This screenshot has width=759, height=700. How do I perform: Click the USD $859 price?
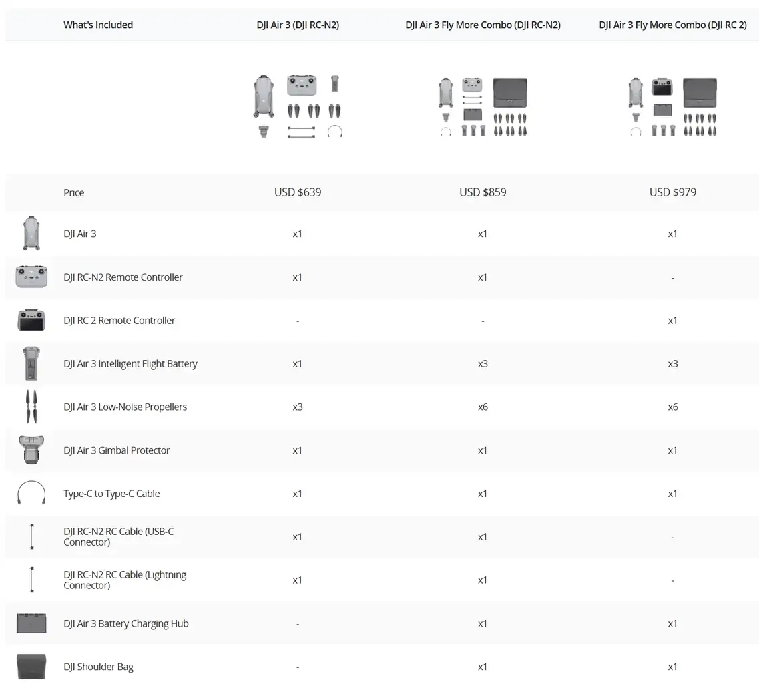(483, 192)
